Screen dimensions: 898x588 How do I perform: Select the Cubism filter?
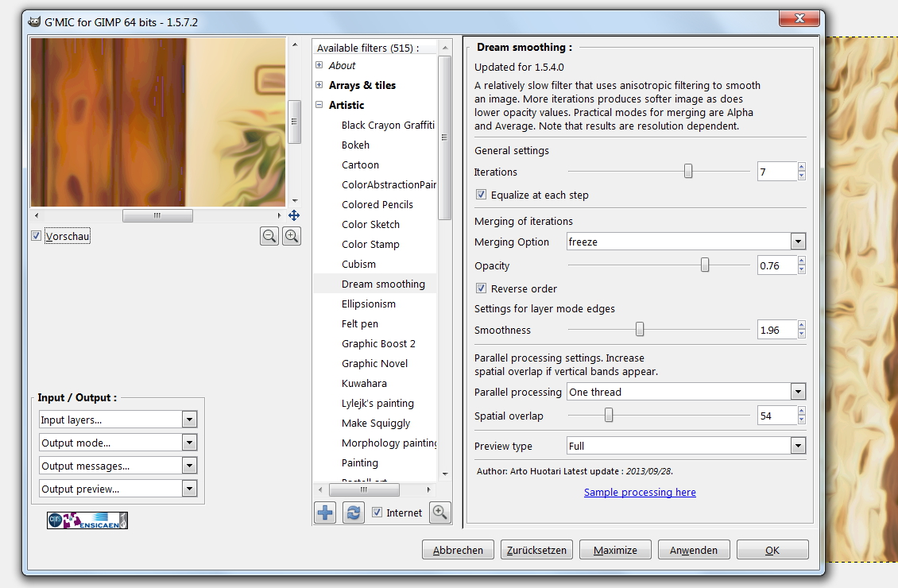(358, 264)
